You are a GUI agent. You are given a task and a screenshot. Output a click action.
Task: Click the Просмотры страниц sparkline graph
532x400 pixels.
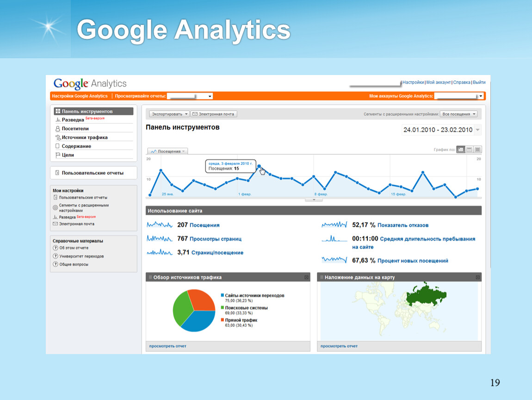(x=160, y=239)
